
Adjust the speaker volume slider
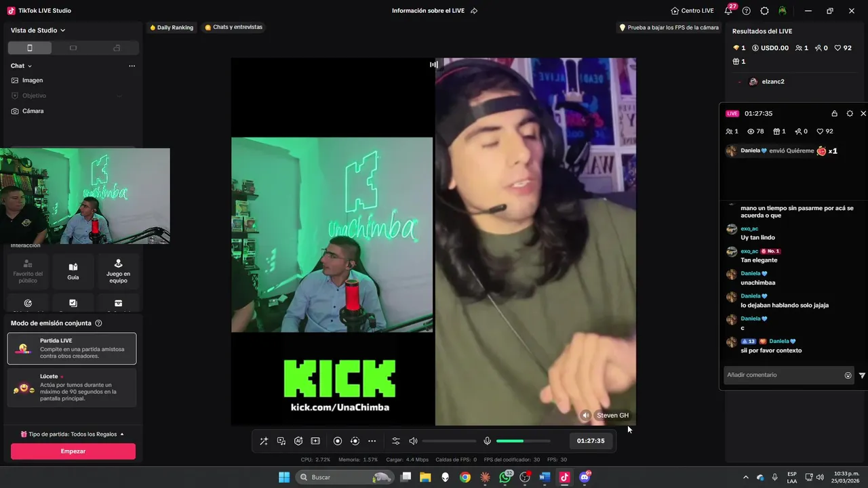pyautogui.click(x=449, y=441)
